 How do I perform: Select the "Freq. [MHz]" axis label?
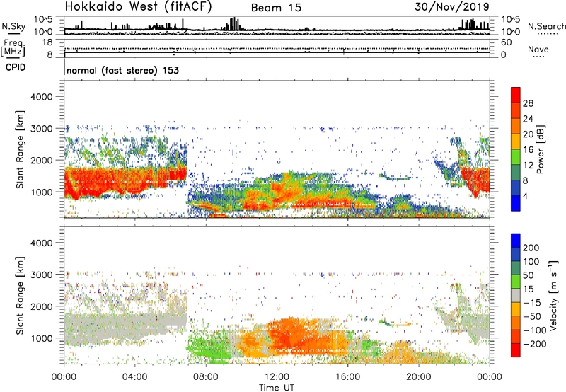(x=13, y=48)
